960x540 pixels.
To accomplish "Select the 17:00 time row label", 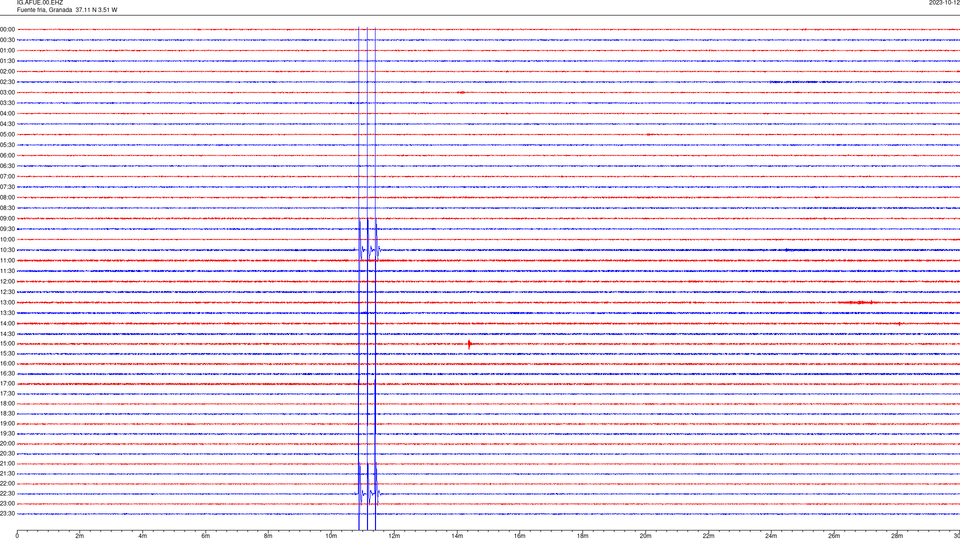I will pyautogui.click(x=7, y=384).
